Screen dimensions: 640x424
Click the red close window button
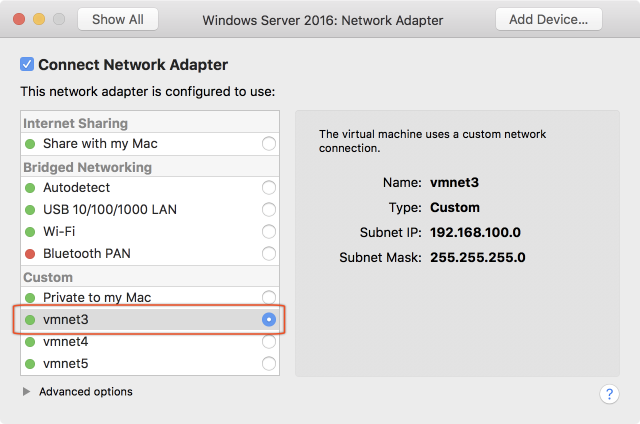20,19
